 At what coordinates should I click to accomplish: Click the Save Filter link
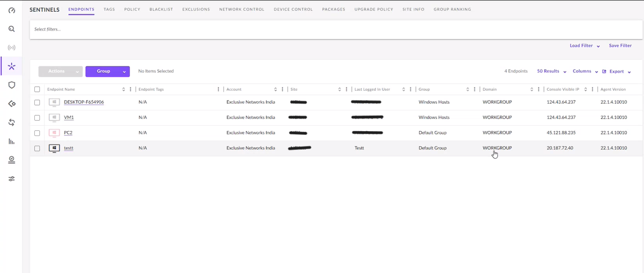point(620,45)
